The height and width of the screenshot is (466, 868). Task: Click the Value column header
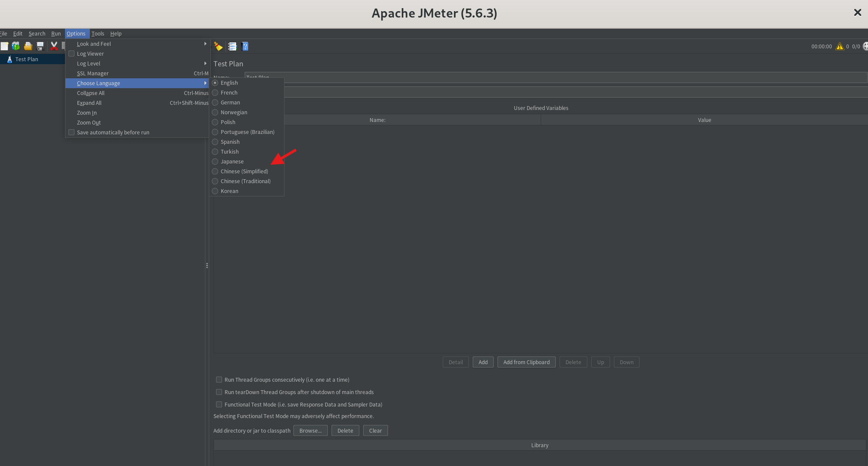pos(705,120)
